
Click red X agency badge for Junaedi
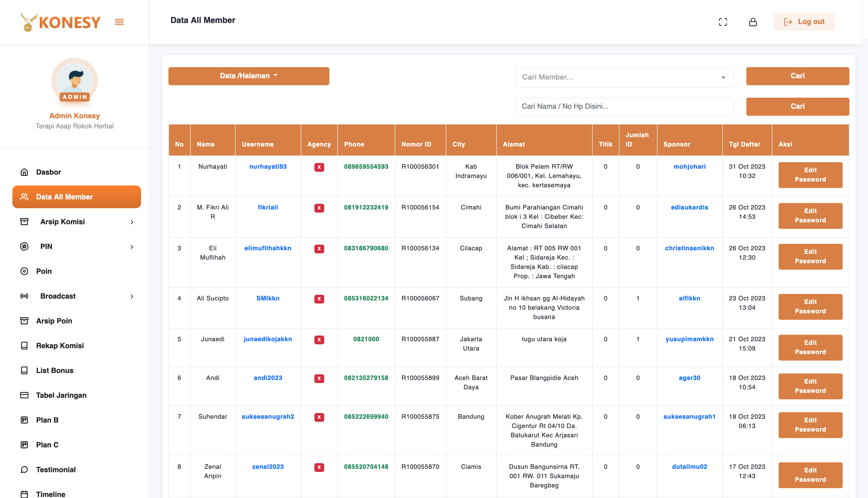[x=319, y=340]
